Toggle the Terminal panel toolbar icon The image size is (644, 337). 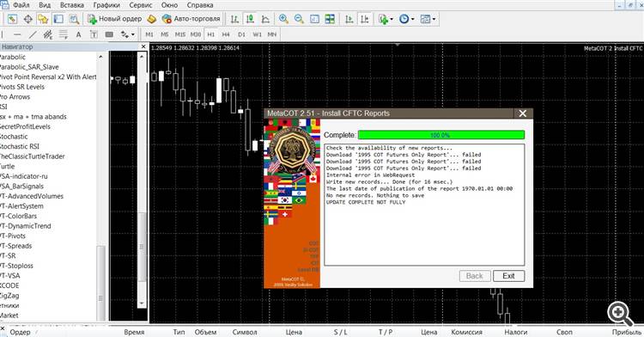point(58,19)
